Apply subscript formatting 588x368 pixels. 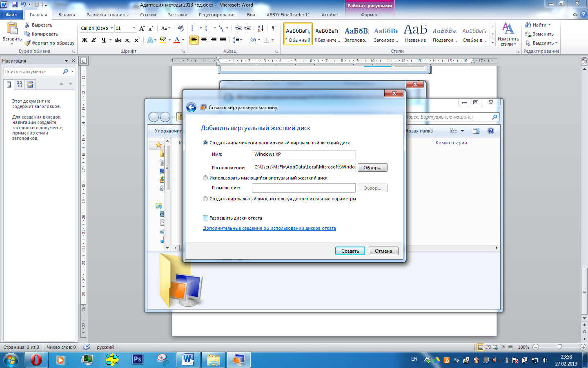[128, 40]
